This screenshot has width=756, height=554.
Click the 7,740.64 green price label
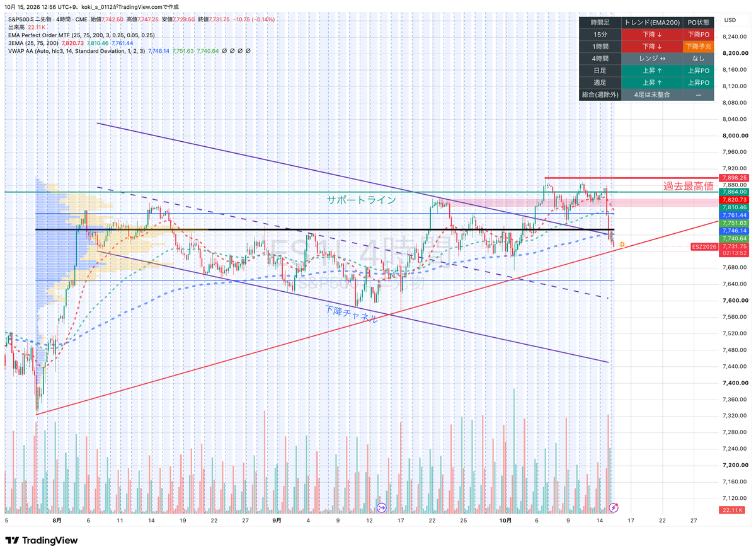coord(735,238)
